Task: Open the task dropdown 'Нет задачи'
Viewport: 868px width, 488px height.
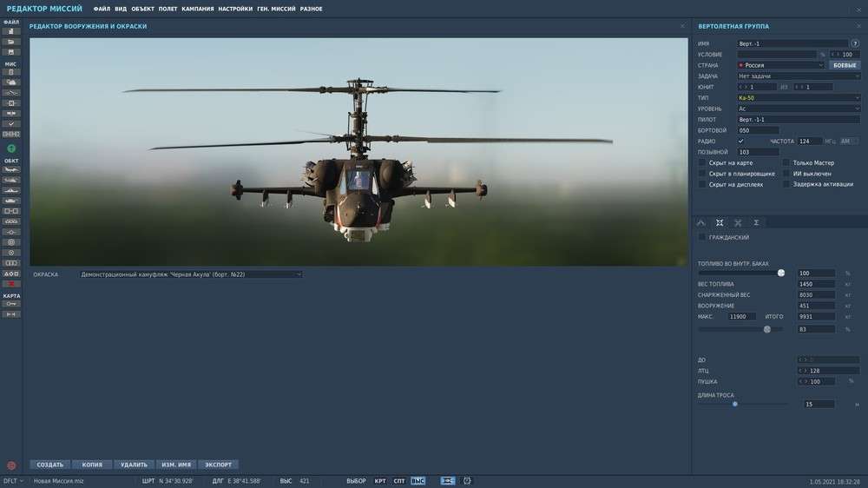Action: tap(799, 76)
